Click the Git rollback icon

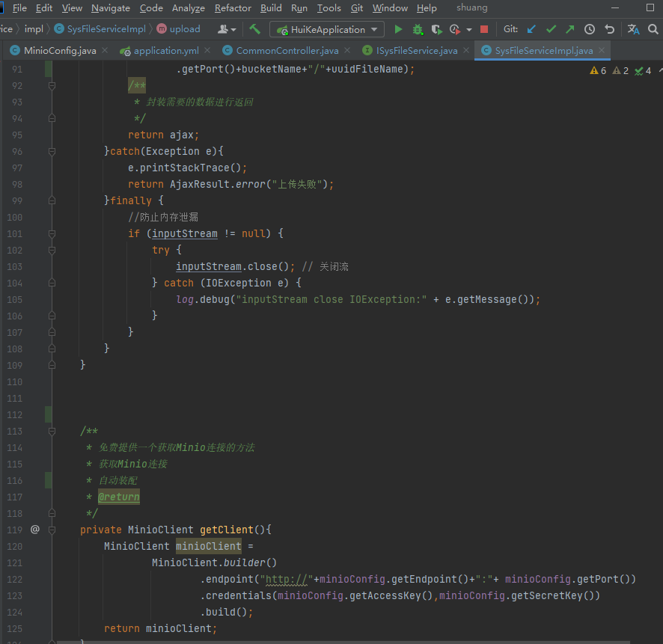(x=609, y=29)
